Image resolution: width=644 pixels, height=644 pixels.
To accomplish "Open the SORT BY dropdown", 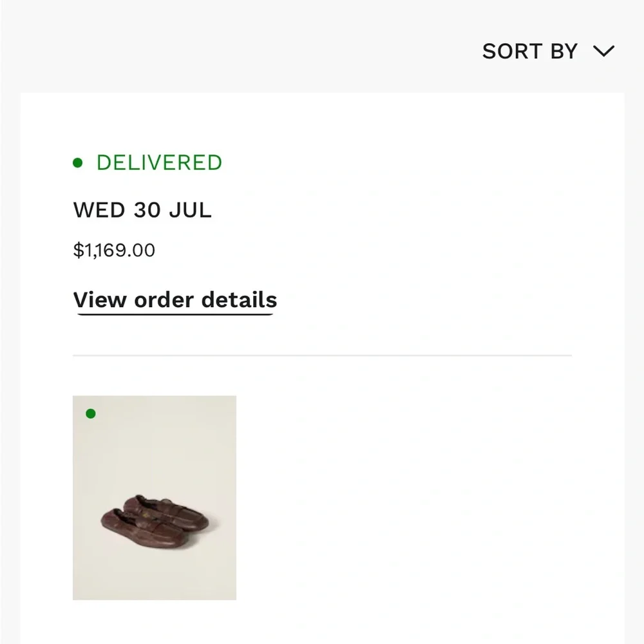I will (548, 52).
